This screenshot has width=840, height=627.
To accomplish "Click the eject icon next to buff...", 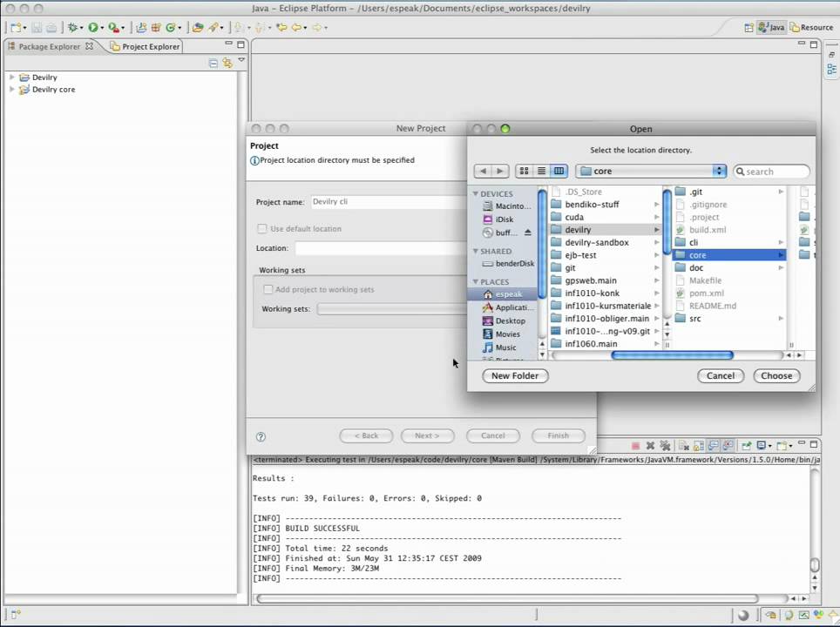I will pos(528,233).
